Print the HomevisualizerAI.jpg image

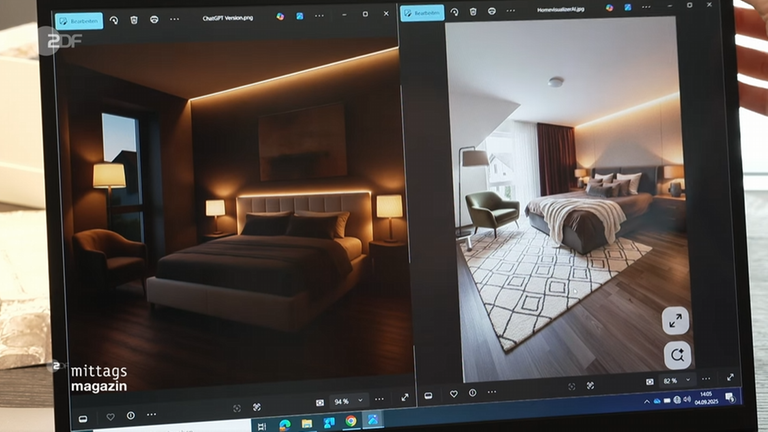point(492,12)
